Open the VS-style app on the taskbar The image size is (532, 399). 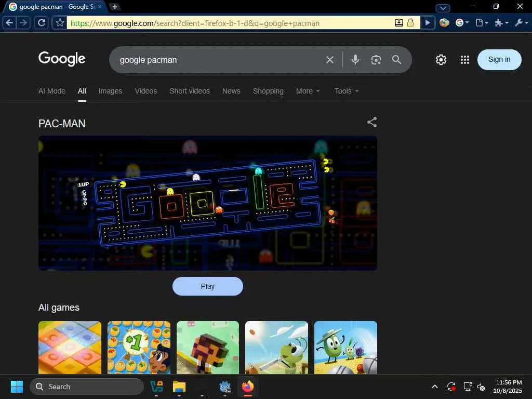coord(156,387)
